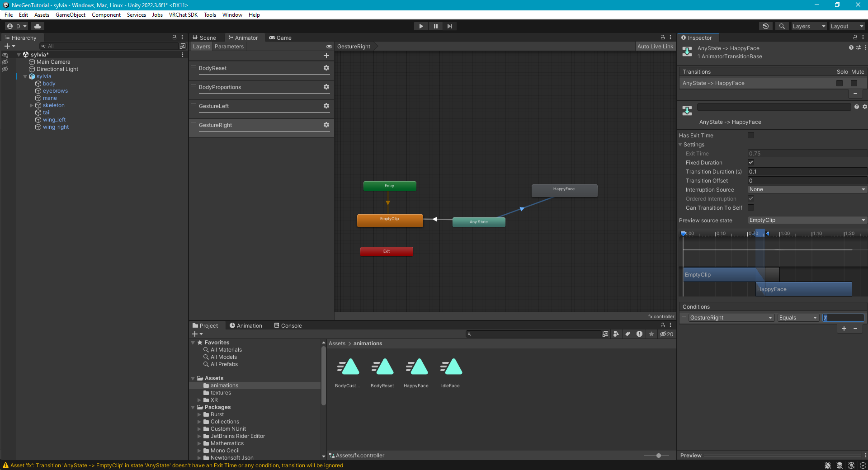The width and height of the screenshot is (868, 470).
Task: Open the GameObject menu
Action: click(71, 15)
